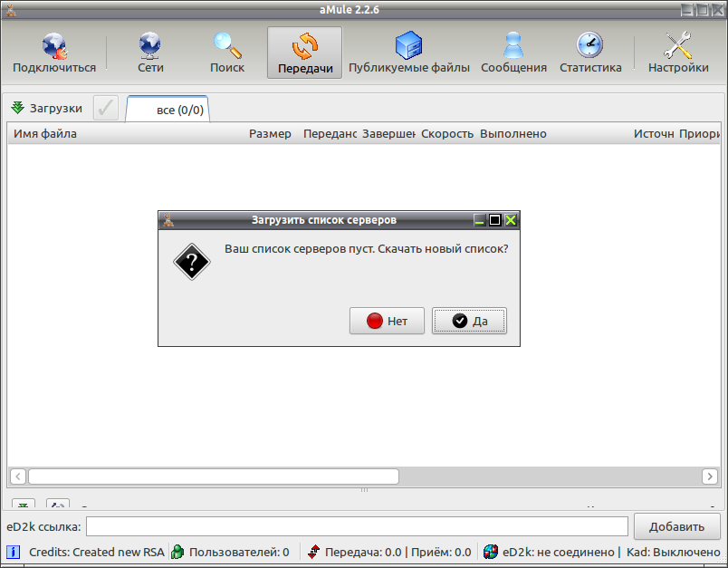The width and height of the screenshot is (728, 568).
Task: Select the Передачи transfers toolbar button
Action: (x=304, y=53)
